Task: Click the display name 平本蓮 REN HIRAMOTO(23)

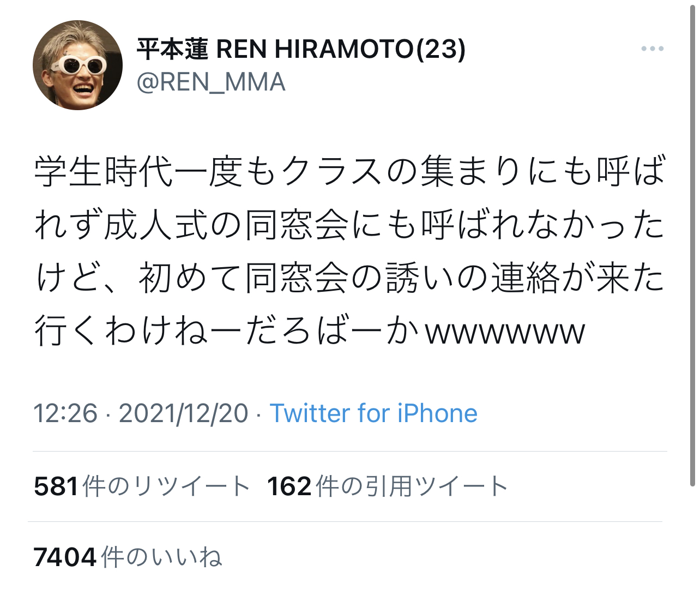Action: (301, 49)
